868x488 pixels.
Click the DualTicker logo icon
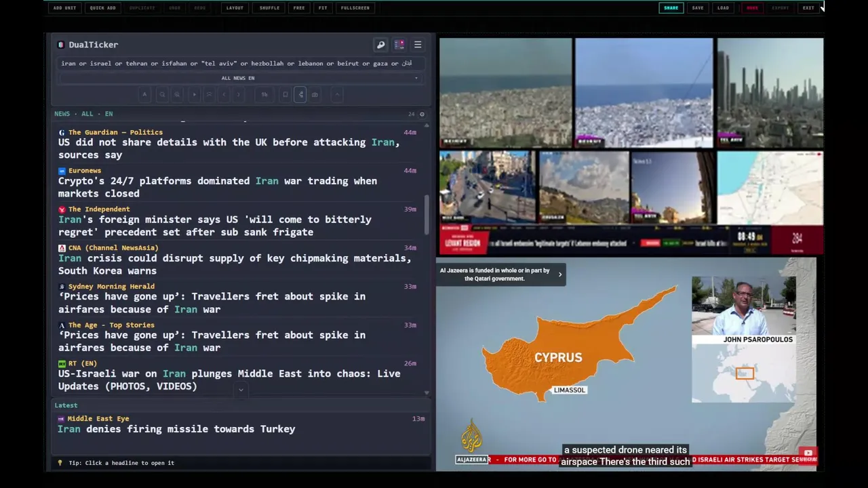point(62,45)
